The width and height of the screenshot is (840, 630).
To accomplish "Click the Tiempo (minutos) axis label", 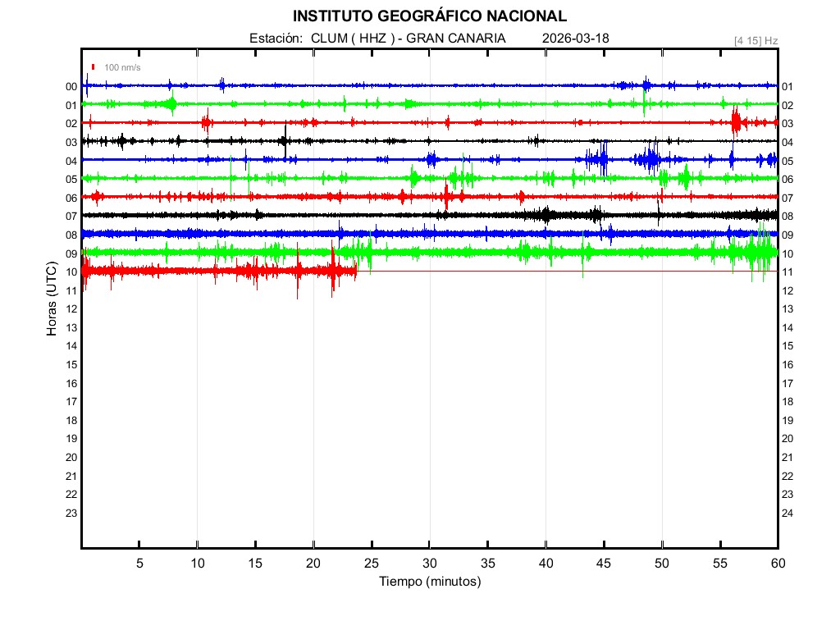I will pos(430,582).
